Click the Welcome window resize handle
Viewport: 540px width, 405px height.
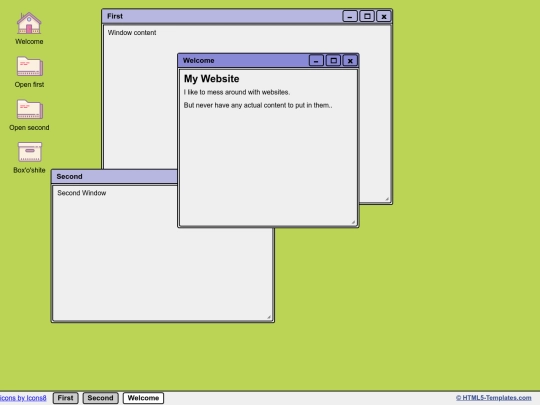point(353,222)
